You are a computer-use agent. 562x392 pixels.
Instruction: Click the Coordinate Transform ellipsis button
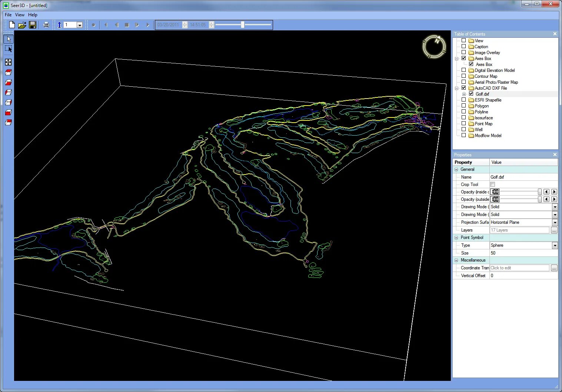click(x=554, y=268)
